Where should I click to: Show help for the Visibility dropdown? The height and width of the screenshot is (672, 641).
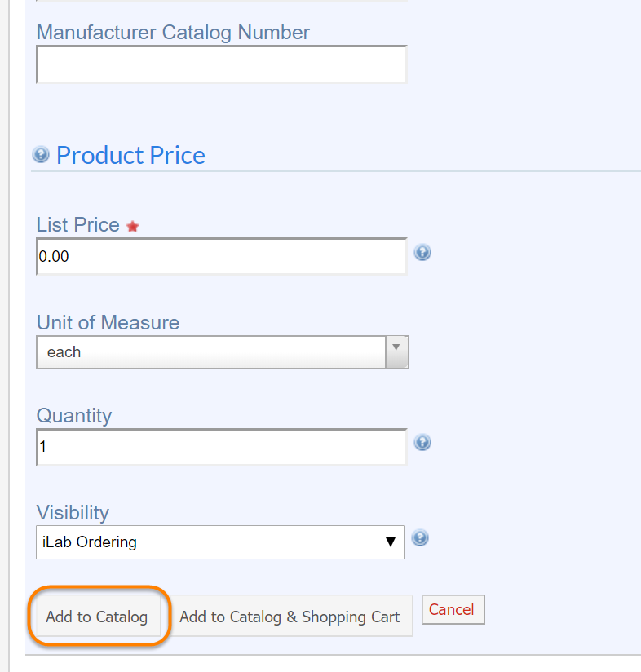tap(421, 538)
